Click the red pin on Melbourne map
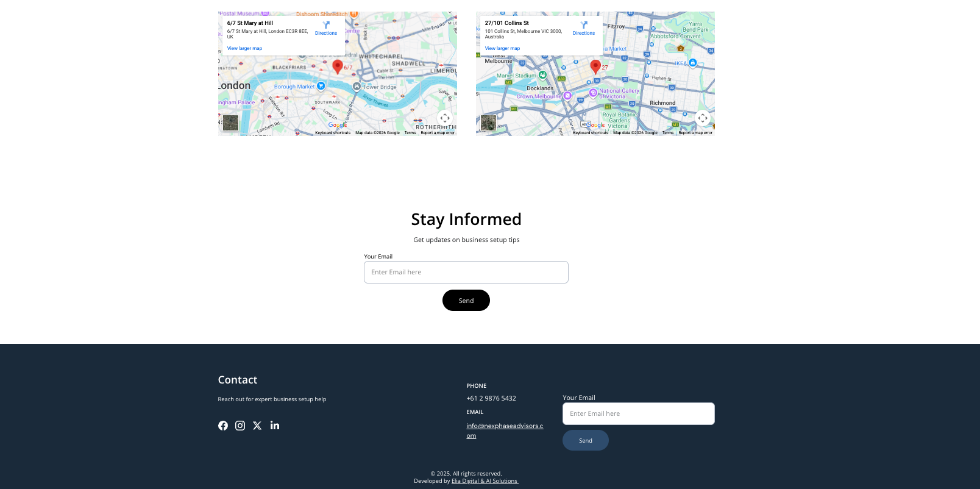Viewport: 980px width, 489px height. 595,66
